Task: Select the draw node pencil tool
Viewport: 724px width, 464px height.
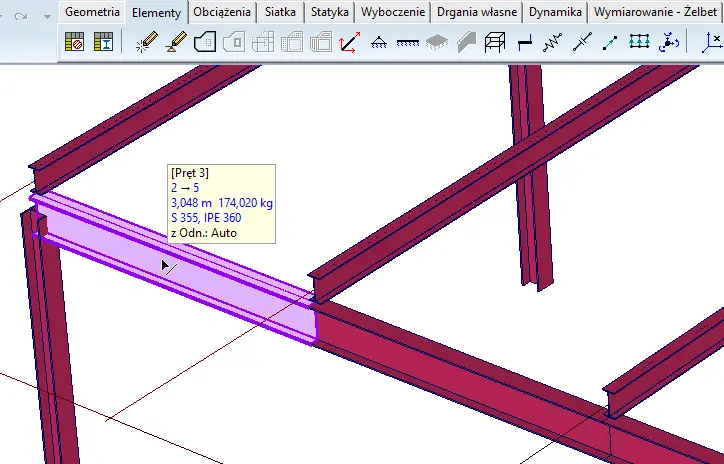Action: click(147, 42)
